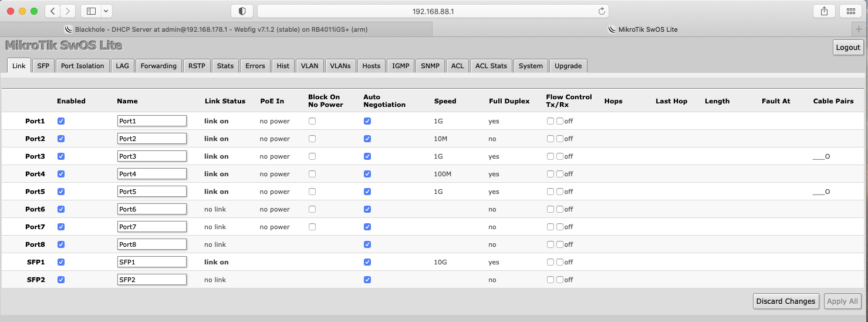Add a new Safari tab
This screenshot has height=322, width=868.
point(860,29)
